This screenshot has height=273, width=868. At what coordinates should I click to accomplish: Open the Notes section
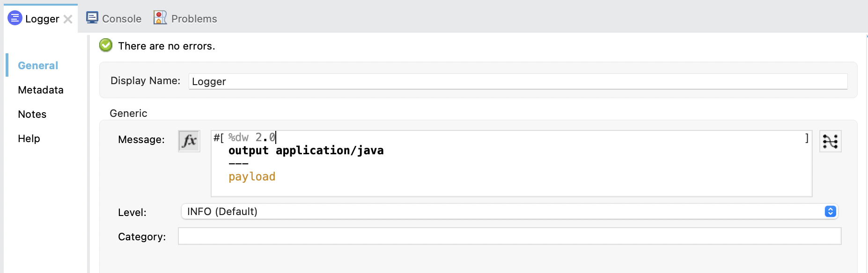pyautogui.click(x=31, y=114)
